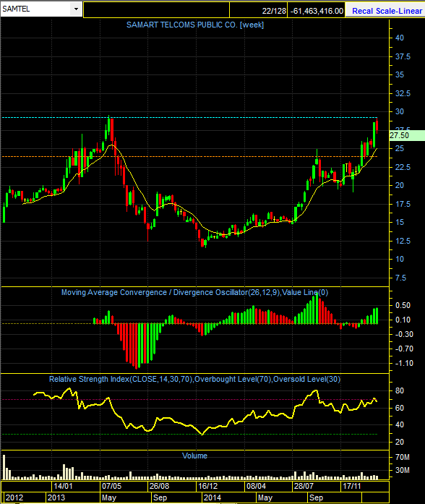The height and width of the screenshot is (504, 425).
Task: Click the 2014 year label
Action: (212, 497)
